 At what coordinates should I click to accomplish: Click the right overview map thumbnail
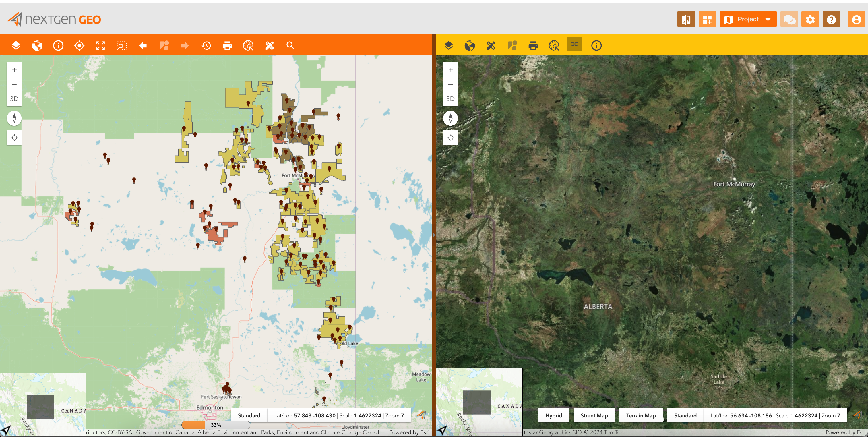(479, 402)
